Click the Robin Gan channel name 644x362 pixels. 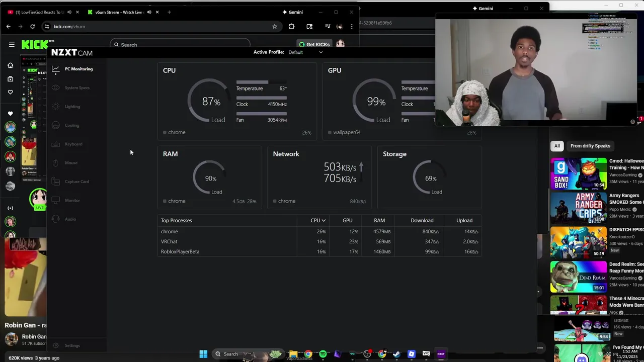[34, 337]
